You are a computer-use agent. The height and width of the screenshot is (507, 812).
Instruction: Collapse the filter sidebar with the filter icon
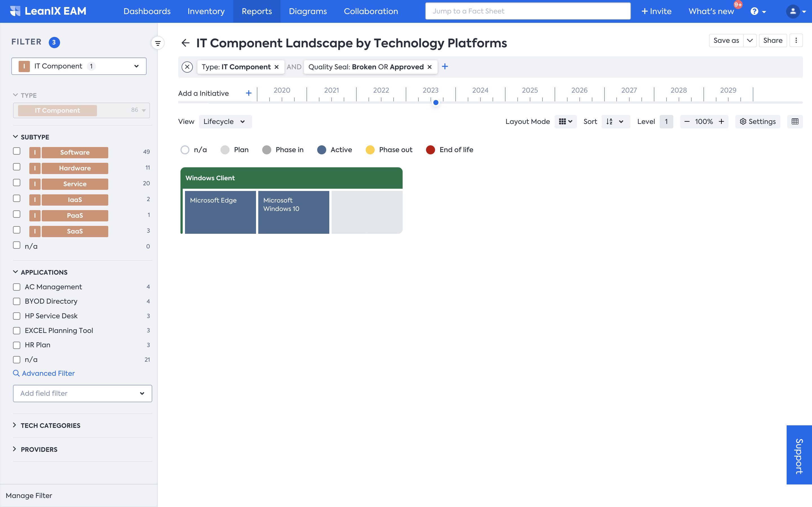(158, 43)
